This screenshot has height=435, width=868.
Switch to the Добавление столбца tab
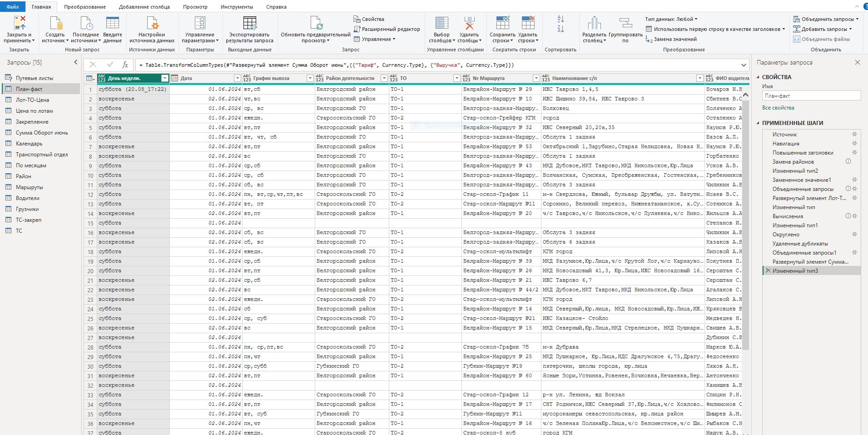[144, 7]
